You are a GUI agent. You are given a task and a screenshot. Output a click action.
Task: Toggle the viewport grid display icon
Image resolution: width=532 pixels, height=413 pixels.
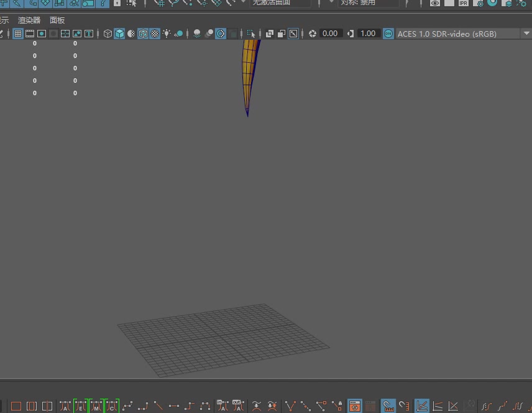click(18, 34)
